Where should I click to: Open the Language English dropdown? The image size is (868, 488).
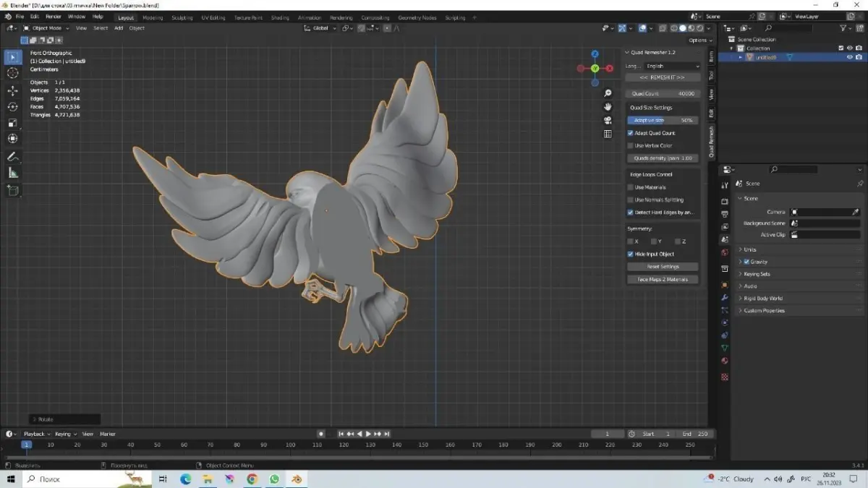673,66
